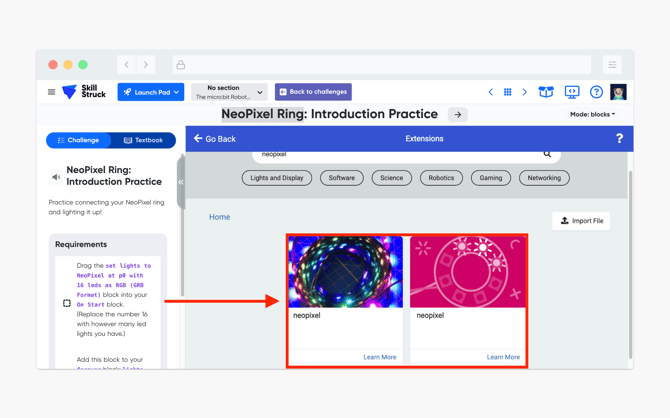Open the hamburger menu beside Skill Struck logo
This screenshot has height=418, width=670.
51,92
